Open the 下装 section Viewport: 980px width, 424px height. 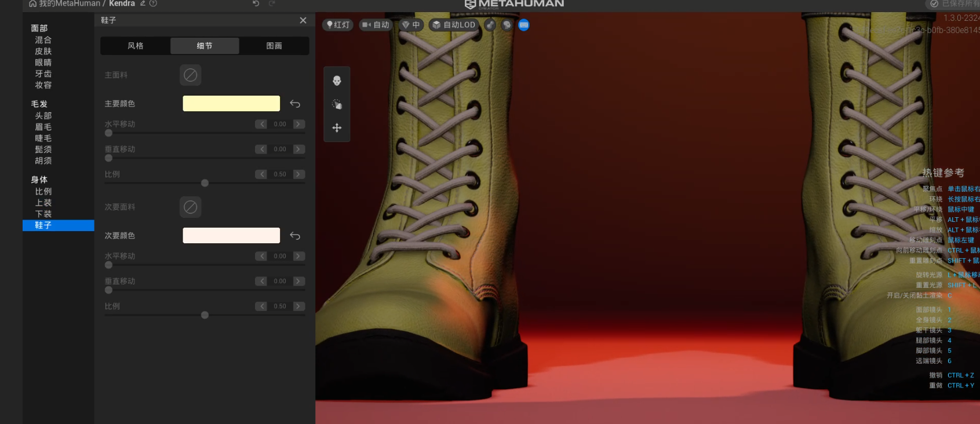click(43, 214)
